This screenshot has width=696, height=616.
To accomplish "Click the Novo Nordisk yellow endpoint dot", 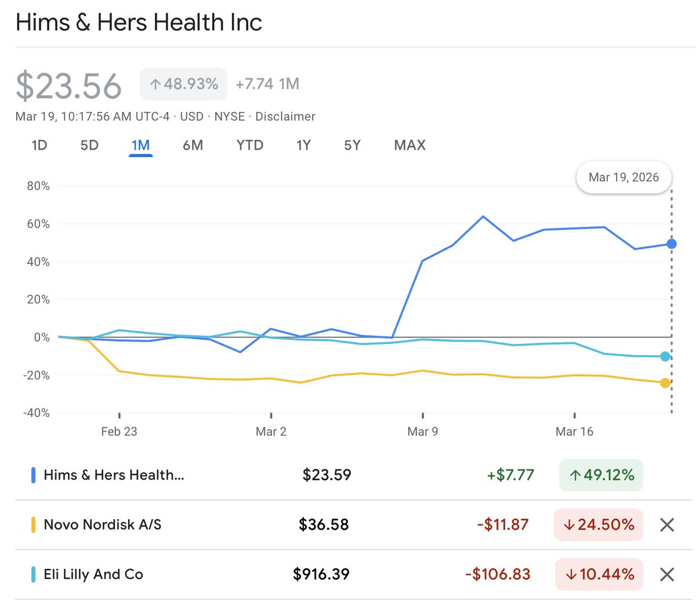I will point(665,383).
